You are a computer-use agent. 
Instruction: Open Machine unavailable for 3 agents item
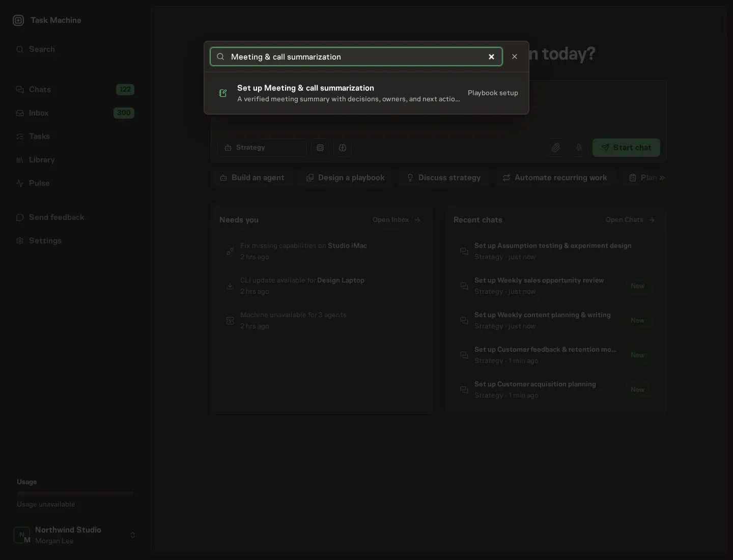(322, 320)
